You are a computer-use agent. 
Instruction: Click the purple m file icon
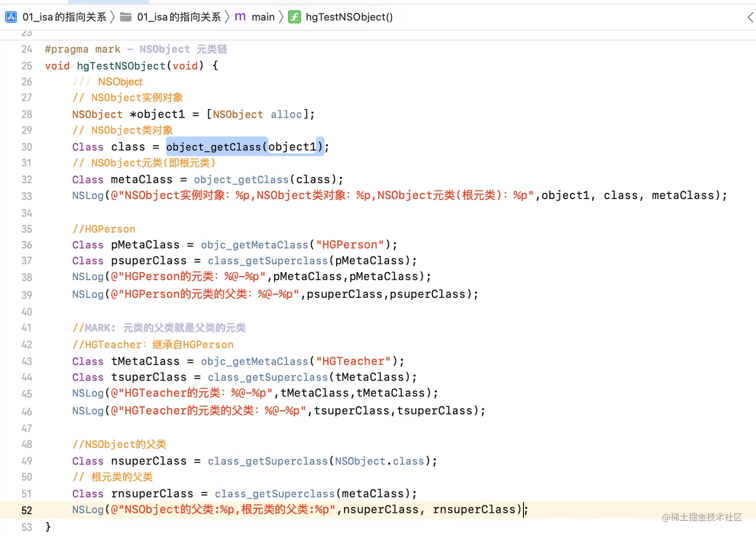(x=240, y=17)
